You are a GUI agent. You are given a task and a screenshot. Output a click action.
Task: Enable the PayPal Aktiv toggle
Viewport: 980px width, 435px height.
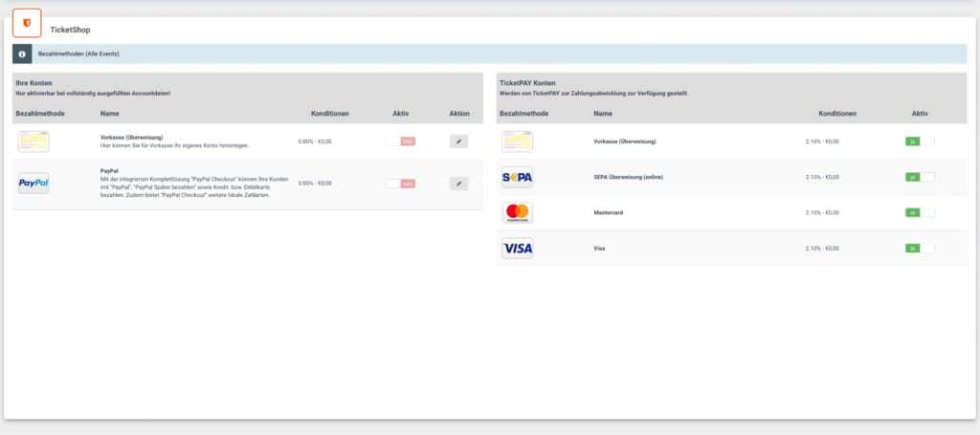pyautogui.click(x=400, y=184)
